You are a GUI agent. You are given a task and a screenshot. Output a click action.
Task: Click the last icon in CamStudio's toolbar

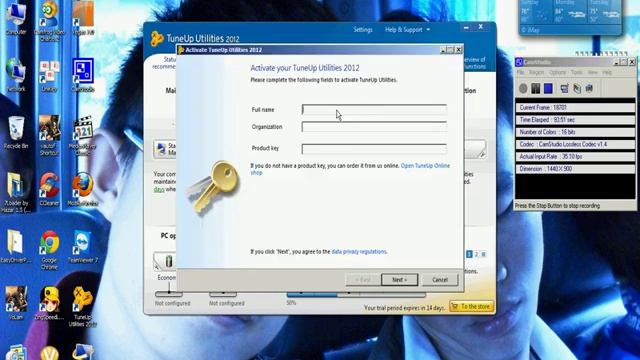point(589,89)
